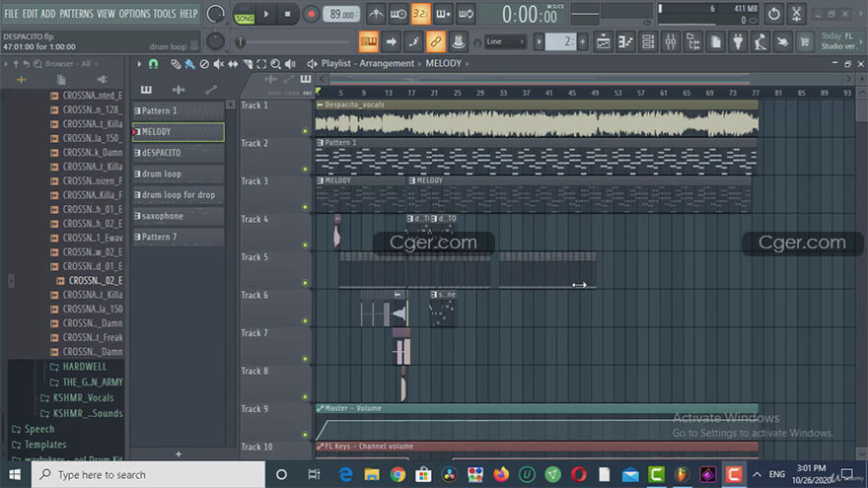Open the playlist view from toolbar

[x=604, y=41]
